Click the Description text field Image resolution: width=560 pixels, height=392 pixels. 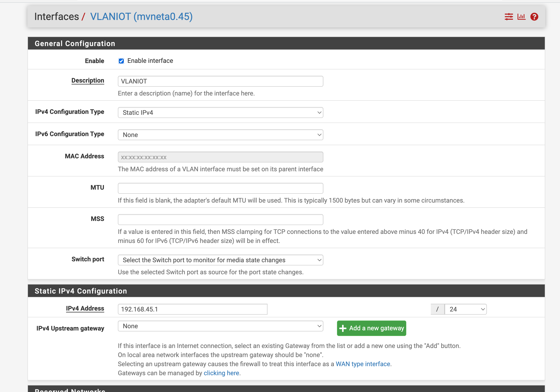(x=220, y=81)
